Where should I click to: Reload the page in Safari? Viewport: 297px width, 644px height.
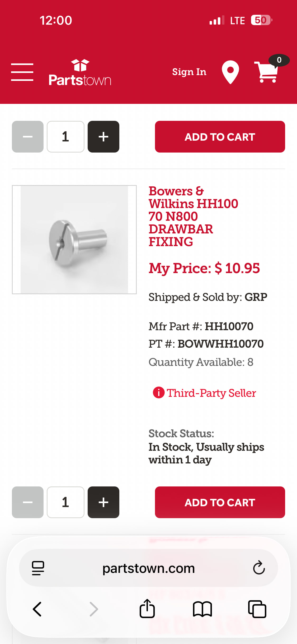coord(259,568)
